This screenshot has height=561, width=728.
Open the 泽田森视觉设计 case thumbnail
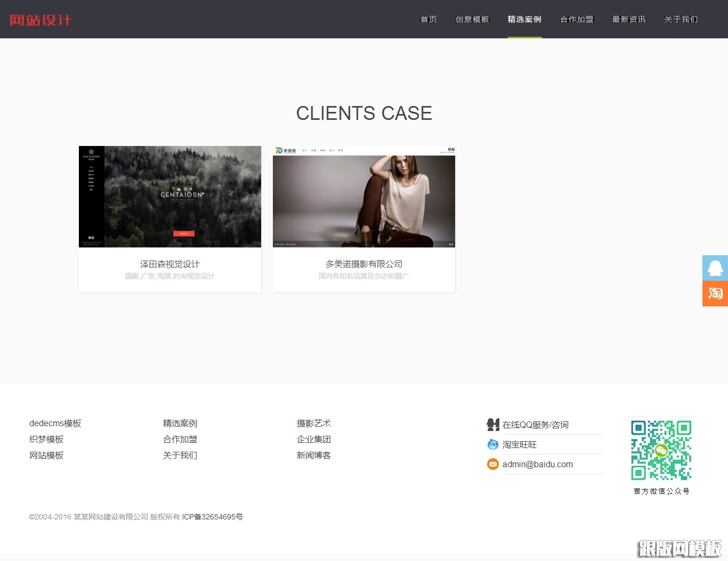(x=169, y=197)
